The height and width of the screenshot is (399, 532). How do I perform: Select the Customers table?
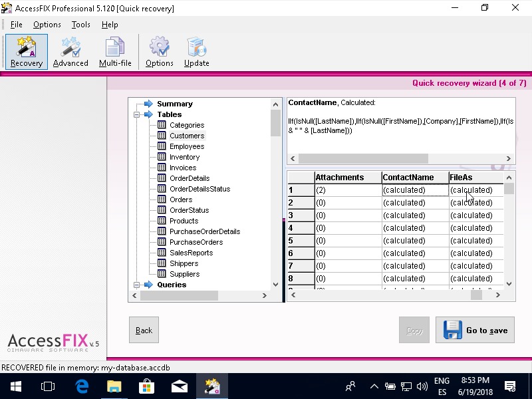click(187, 136)
